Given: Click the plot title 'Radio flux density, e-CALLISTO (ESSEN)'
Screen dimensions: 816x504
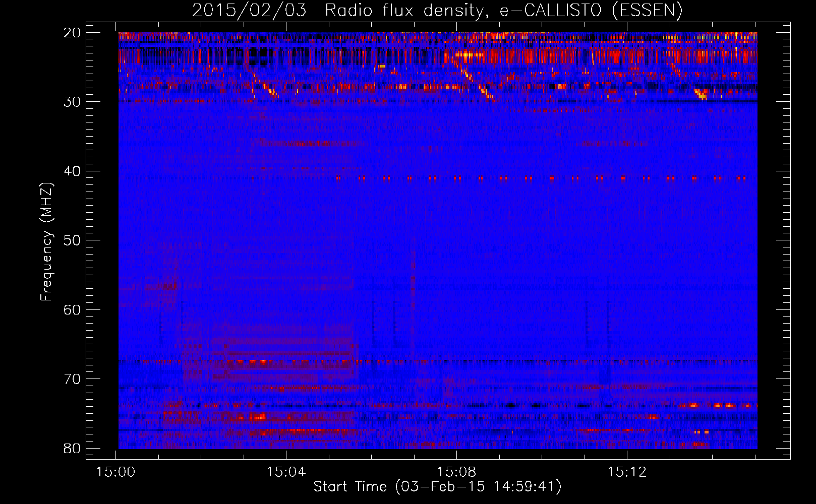Looking at the screenshot, I should pyautogui.click(x=503, y=10).
